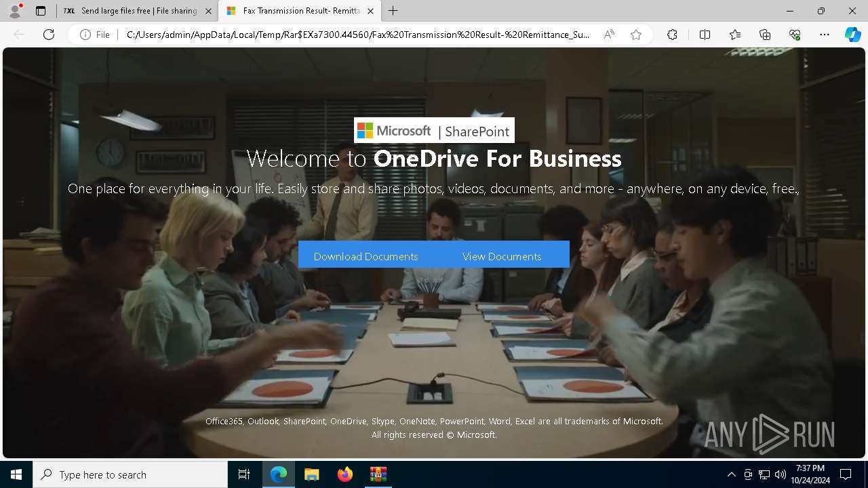868x488 pixels.
Task: Open the volume speaker tray icon
Action: click(781, 474)
